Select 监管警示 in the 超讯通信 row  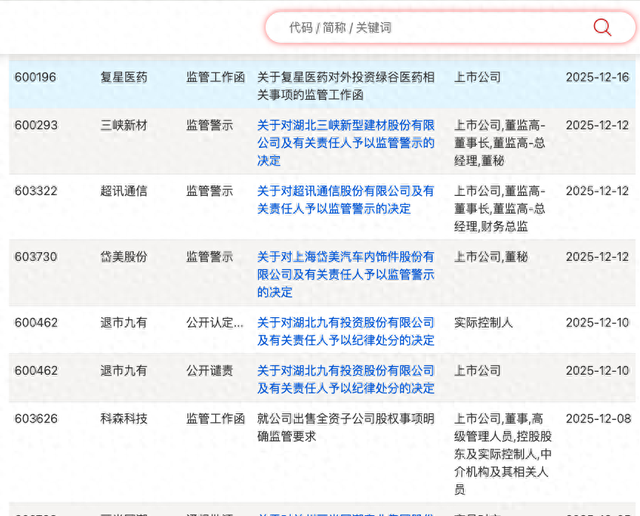209,191
